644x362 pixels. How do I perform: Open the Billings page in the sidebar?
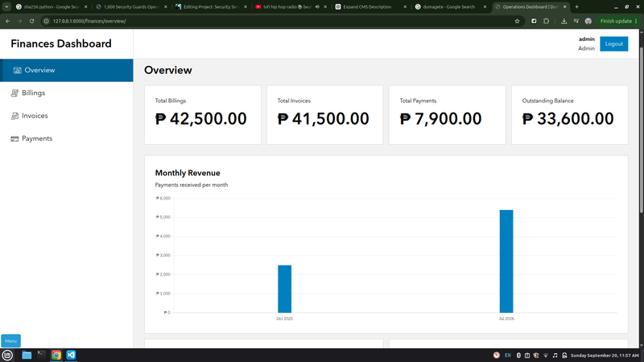pyautogui.click(x=67, y=93)
